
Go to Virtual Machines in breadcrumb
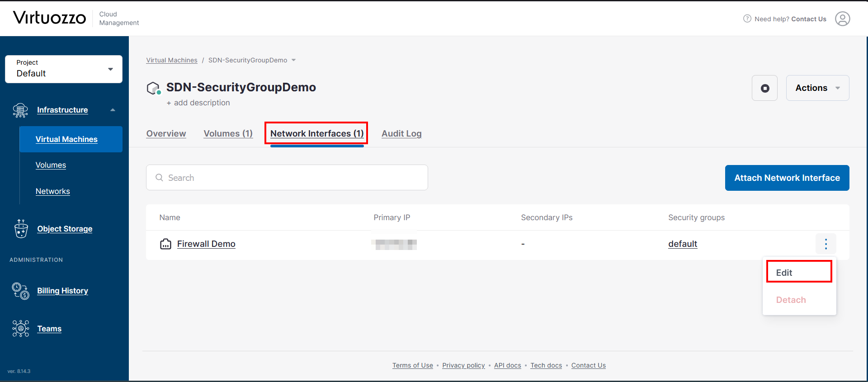tap(172, 60)
